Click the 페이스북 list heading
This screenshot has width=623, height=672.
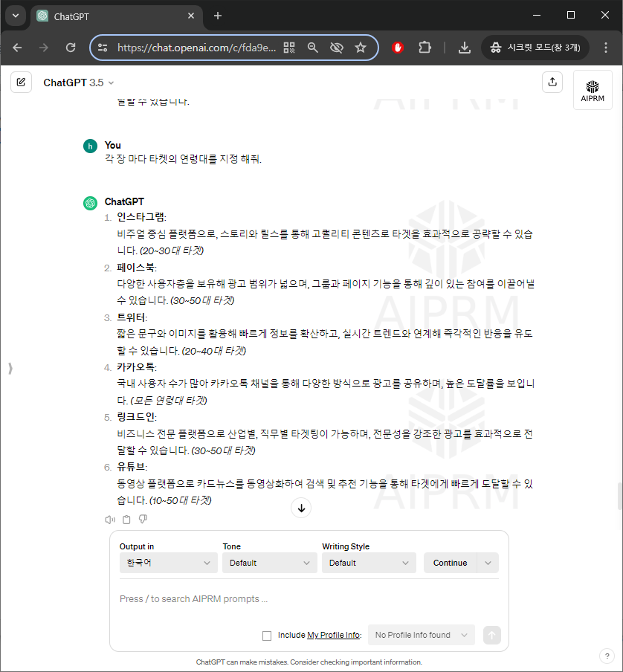(x=136, y=268)
